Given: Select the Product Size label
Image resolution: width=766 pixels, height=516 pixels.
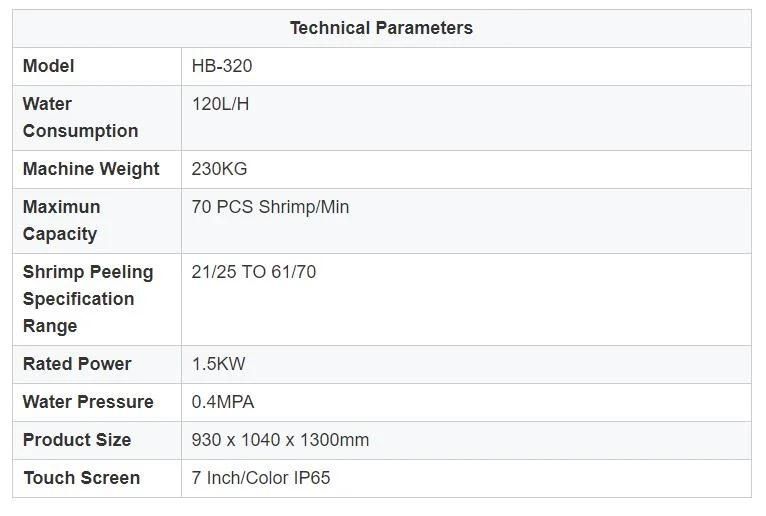Looking at the screenshot, I should 77,440.
